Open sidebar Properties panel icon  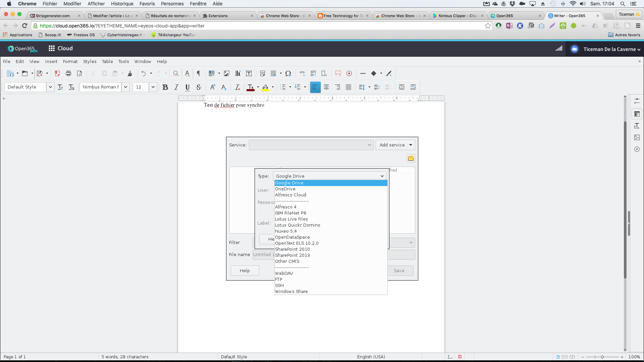click(637, 114)
